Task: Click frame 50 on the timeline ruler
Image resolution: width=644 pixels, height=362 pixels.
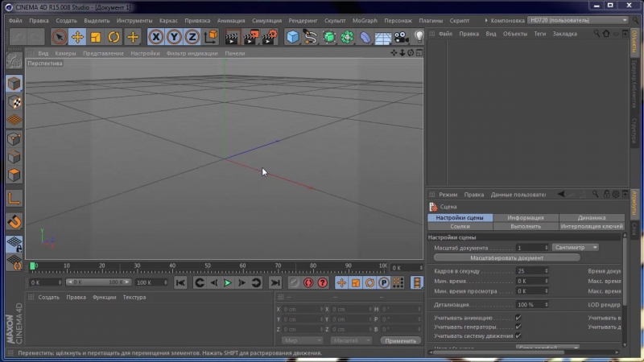Action: click(208, 266)
